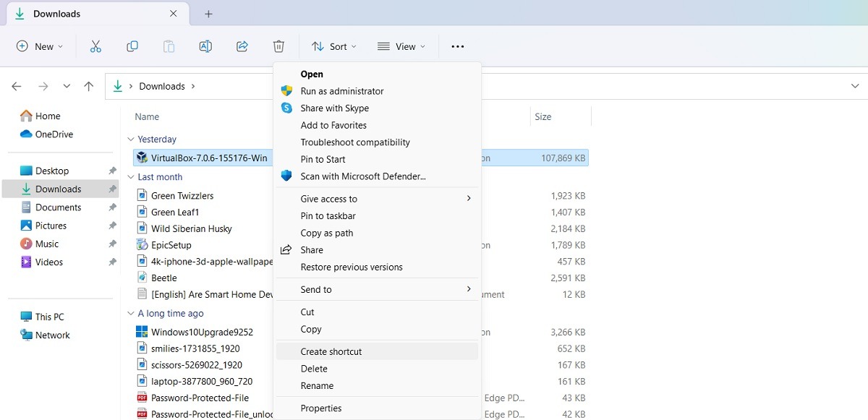Viewport: 868px width, 420px height.
Task: Click the Cut scissors icon in the toolbar
Action: click(95, 46)
